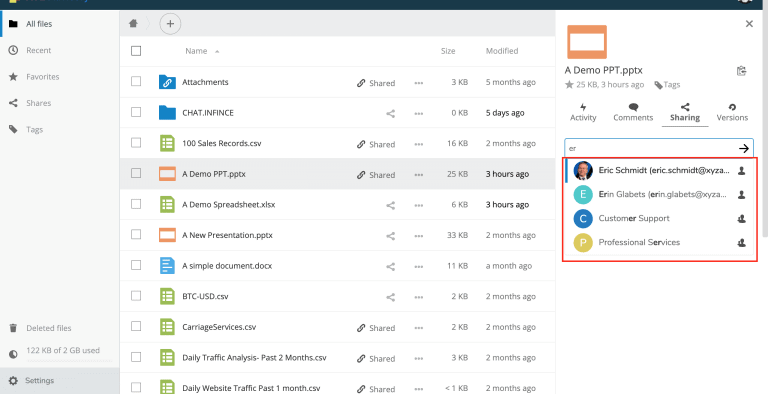Open more actions for A Demo Spreadsheet.xlsx
The height and width of the screenshot is (394, 768).
coord(419,205)
